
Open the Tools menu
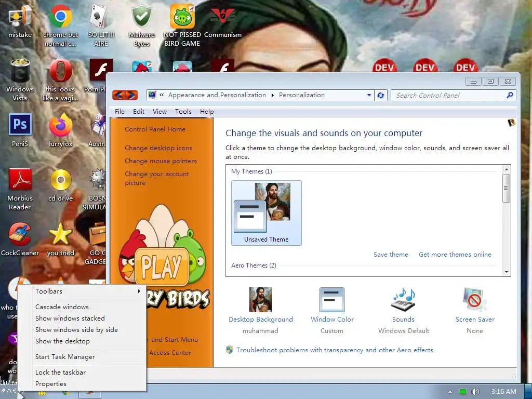click(x=183, y=111)
